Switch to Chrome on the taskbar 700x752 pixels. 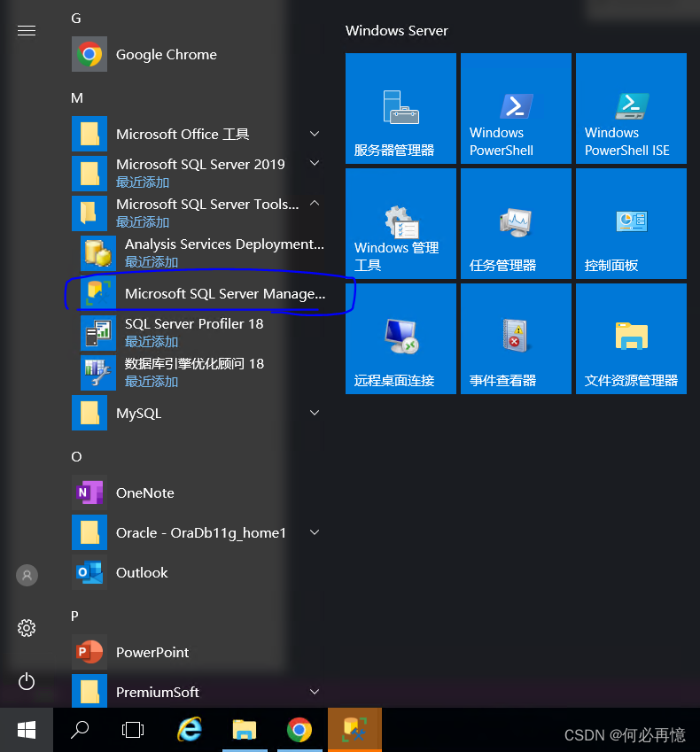(299, 730)
